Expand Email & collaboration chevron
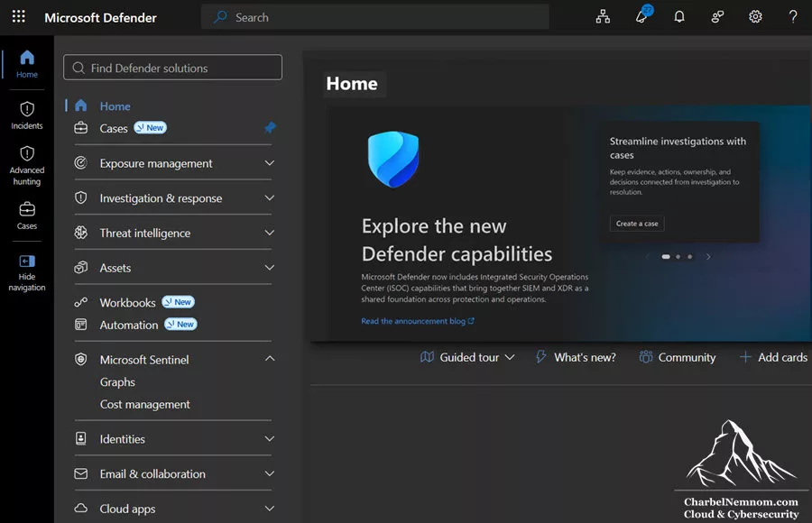 [x=269, y=473]
